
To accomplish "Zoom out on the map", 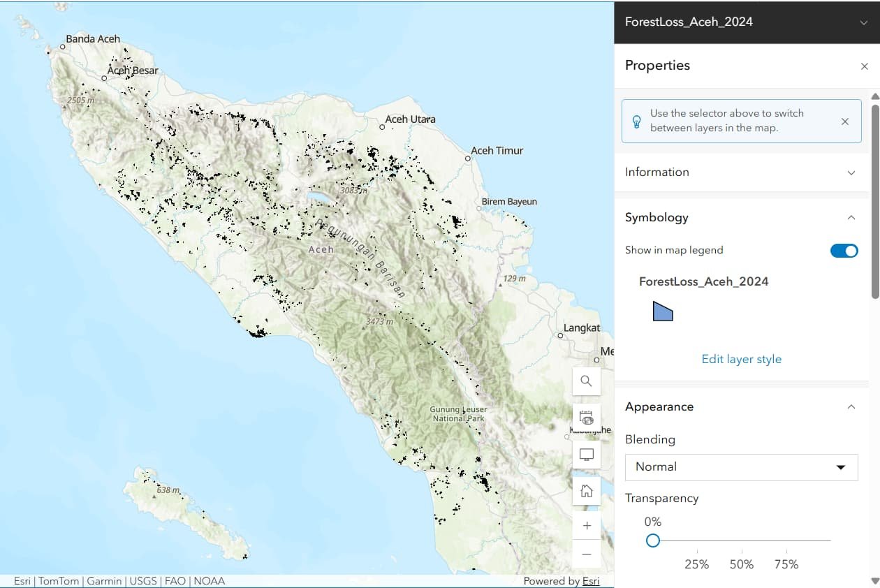I will [x=586, y=554].
